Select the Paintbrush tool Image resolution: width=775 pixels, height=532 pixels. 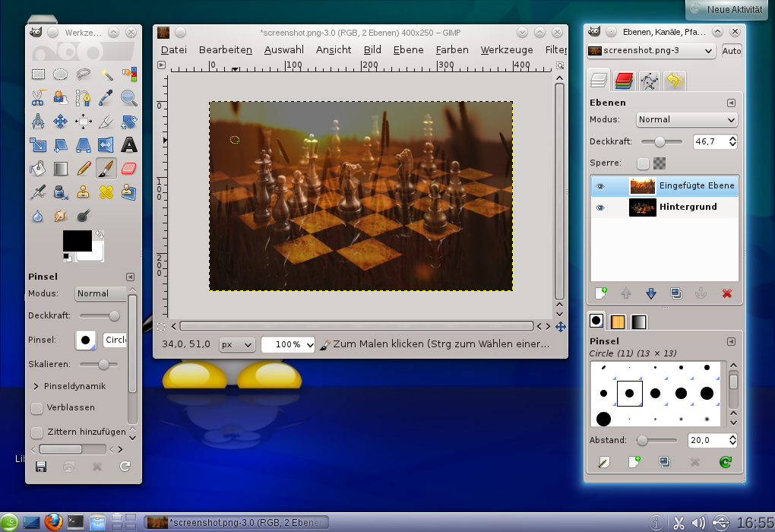(106, 169)
